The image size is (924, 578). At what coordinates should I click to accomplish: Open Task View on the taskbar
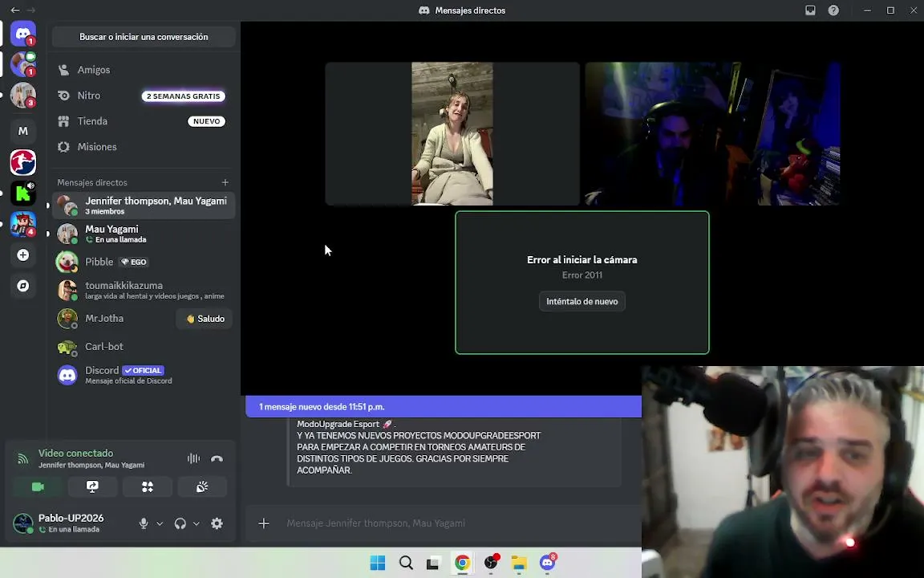tap(433, 563)
